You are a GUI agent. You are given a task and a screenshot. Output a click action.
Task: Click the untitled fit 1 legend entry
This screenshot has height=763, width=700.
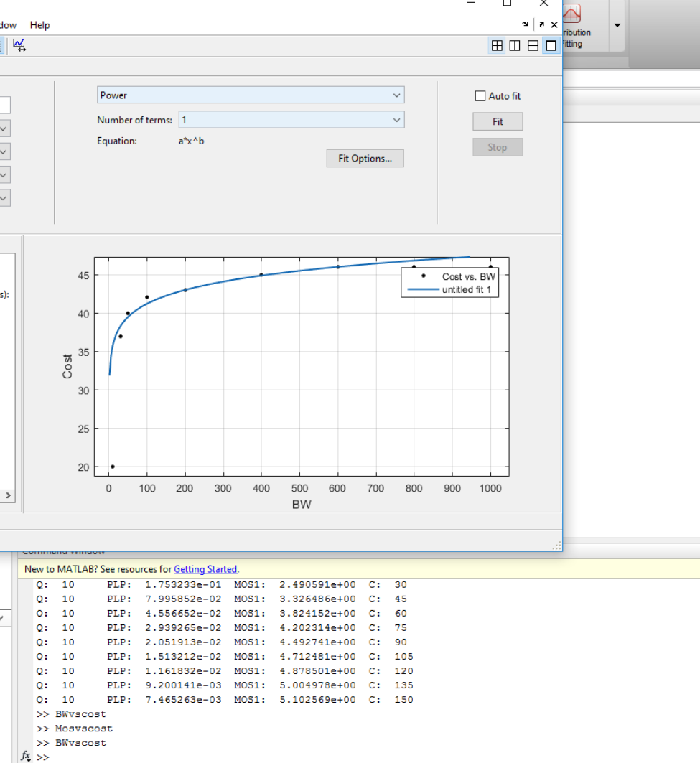(466, 289)
